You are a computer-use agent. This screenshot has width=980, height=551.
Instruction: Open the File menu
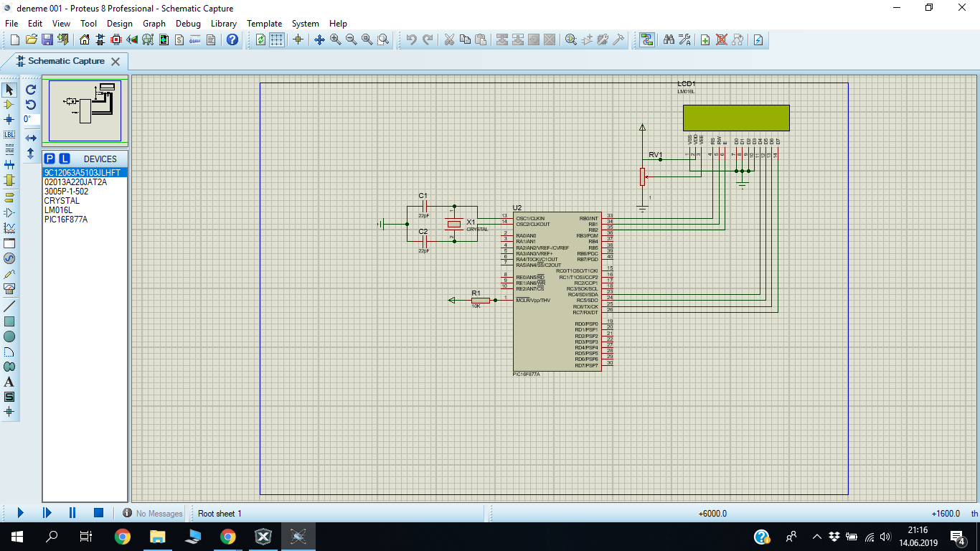click(11, 24)
